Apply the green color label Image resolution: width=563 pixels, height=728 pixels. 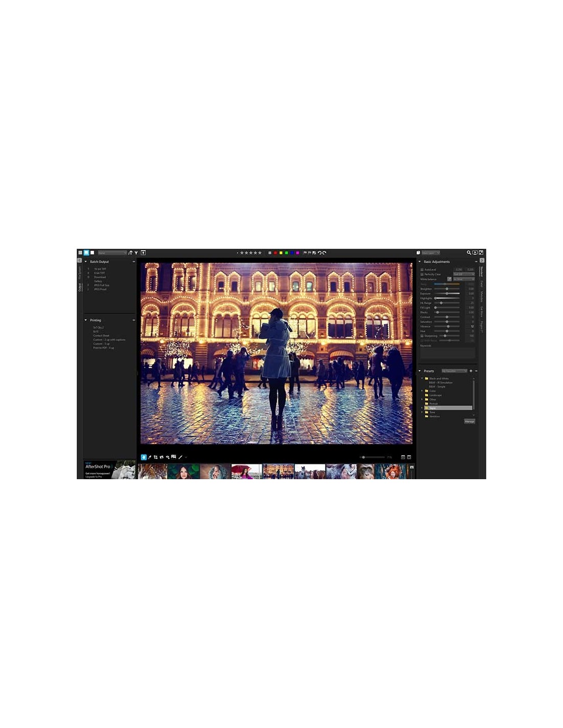(286, 253)
